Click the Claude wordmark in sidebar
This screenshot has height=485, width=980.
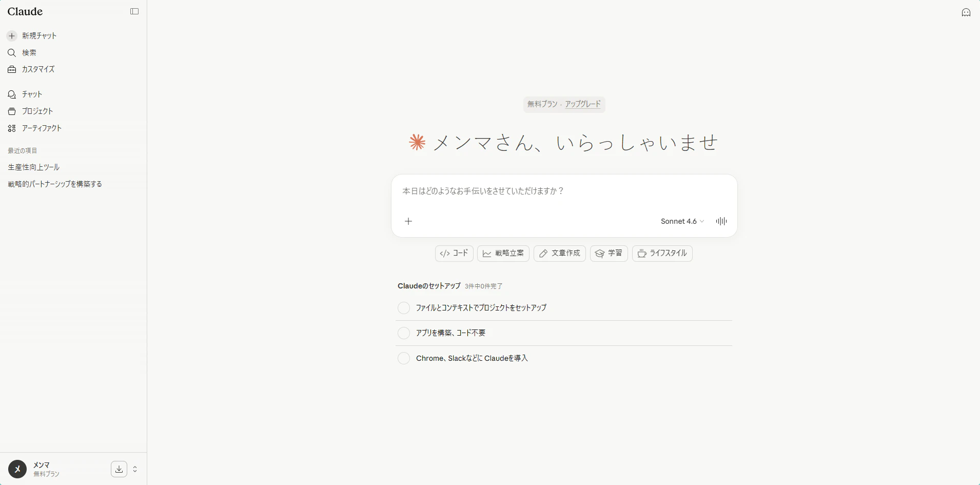25,11
